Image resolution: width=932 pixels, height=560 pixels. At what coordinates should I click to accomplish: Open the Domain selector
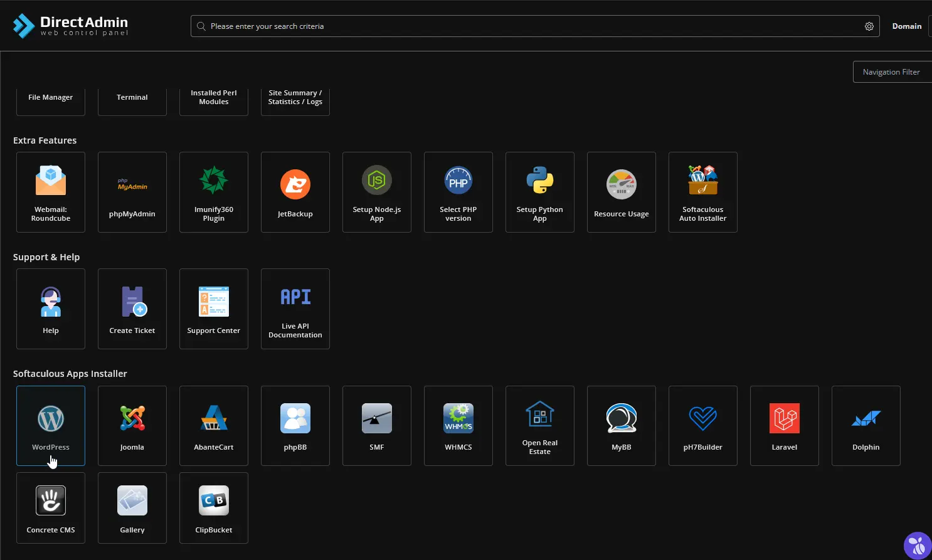click(x=907, y=26)
